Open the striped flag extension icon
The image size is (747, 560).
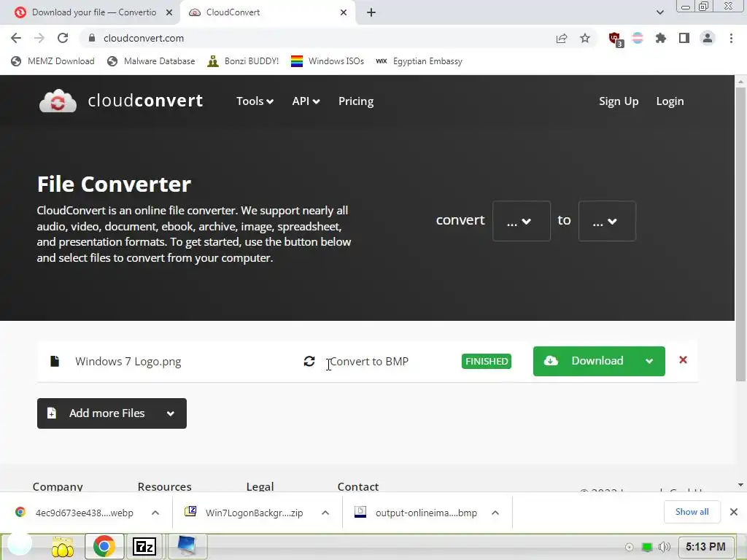coord(638,38)
